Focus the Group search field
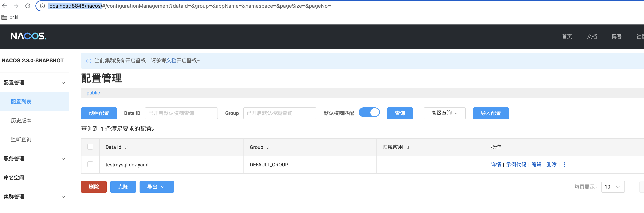The image size is (644, 213). 279,113
